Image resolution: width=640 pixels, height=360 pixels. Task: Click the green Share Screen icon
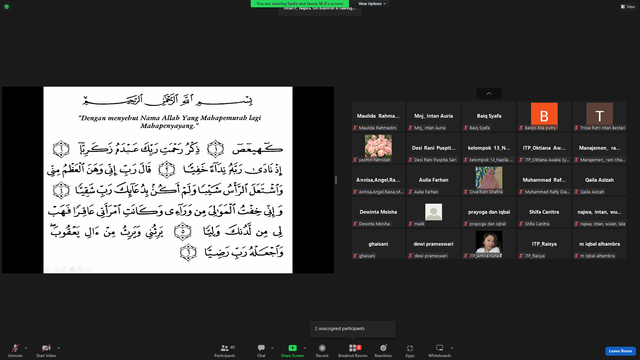pyautogui.click(x=293, y=348)
